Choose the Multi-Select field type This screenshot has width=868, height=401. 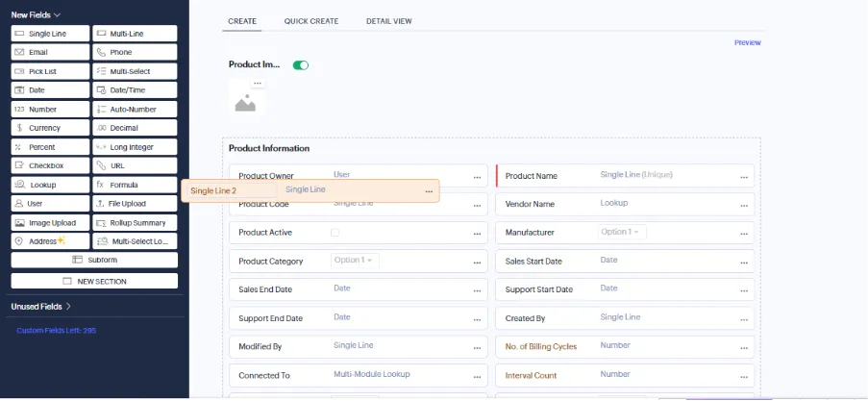135,71
